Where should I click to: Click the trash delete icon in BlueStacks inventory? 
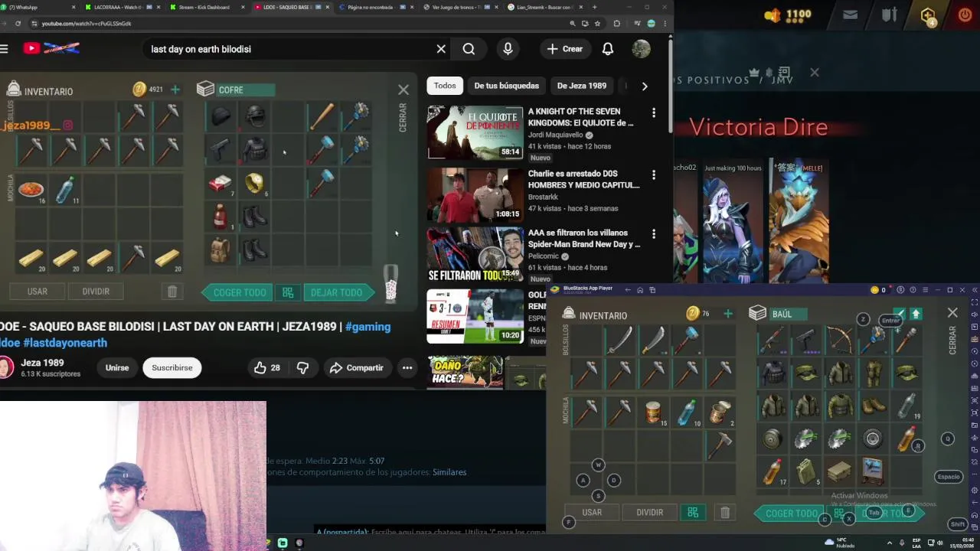(x=725, y=512)
